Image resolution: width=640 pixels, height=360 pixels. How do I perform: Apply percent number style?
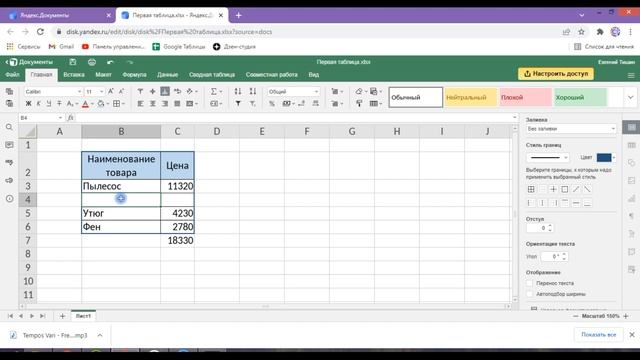click(x=272, y=104)
